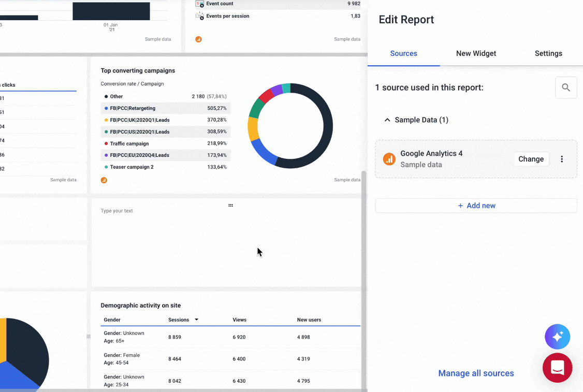The image size is (583, 392).
Task: Click the Events per session metric icon
Action: point(200,16)
